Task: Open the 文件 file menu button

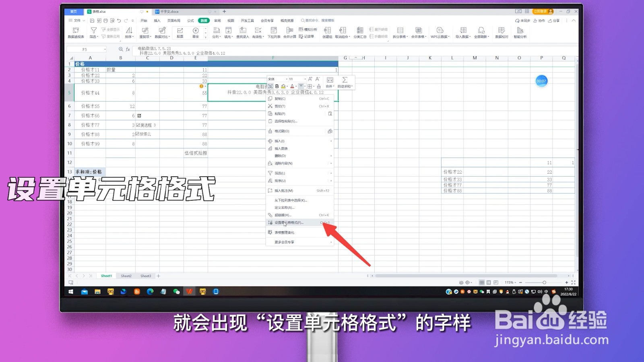Action: tap(76, 21)
